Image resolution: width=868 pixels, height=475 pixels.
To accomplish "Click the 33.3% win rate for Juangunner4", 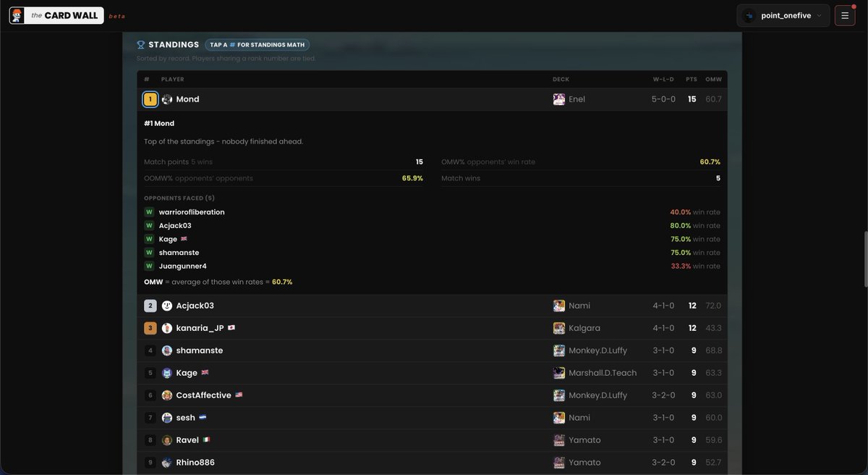I will click(681, 266).
